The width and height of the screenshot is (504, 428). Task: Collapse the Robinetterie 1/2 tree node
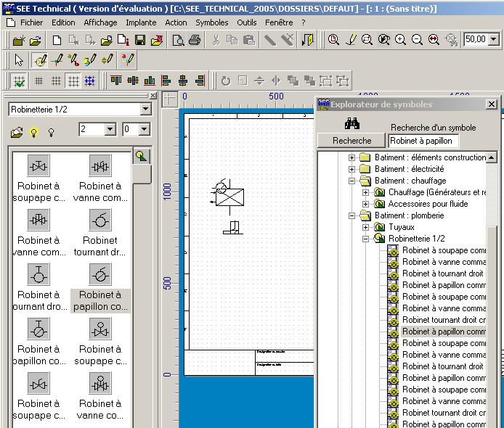365,239
